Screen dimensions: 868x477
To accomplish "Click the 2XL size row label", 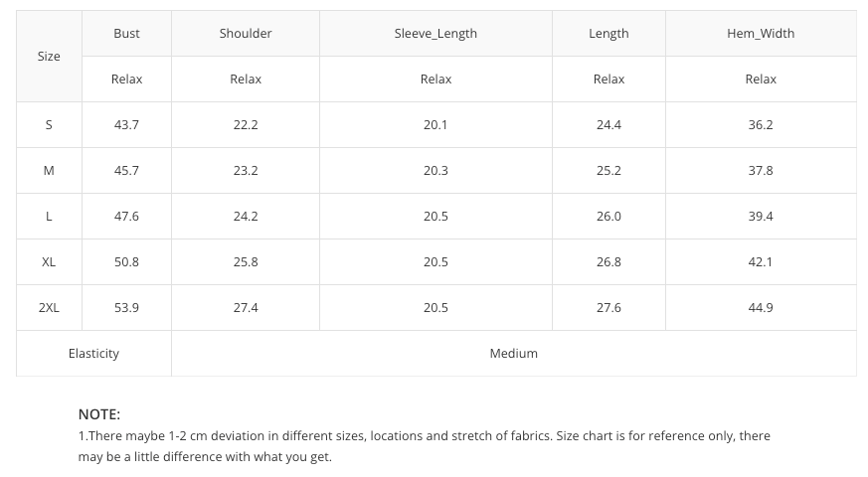I will [49, 308].
